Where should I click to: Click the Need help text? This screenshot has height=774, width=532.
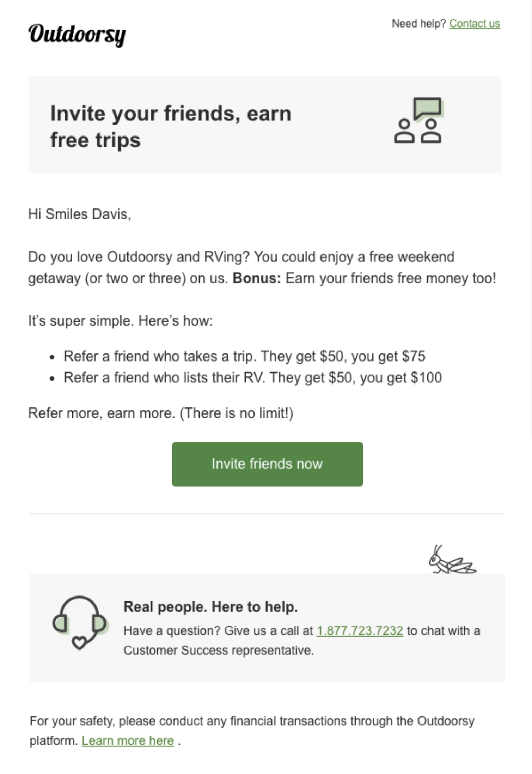[418, 24]
